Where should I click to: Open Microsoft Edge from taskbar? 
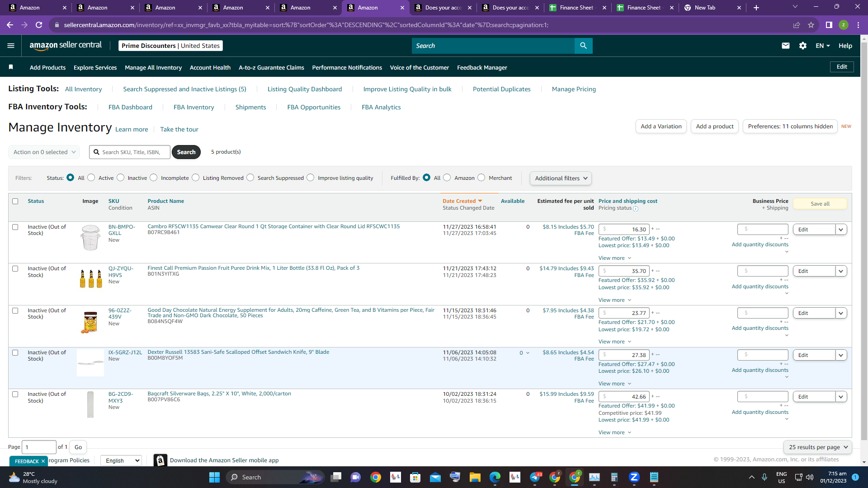click(495, 477)
